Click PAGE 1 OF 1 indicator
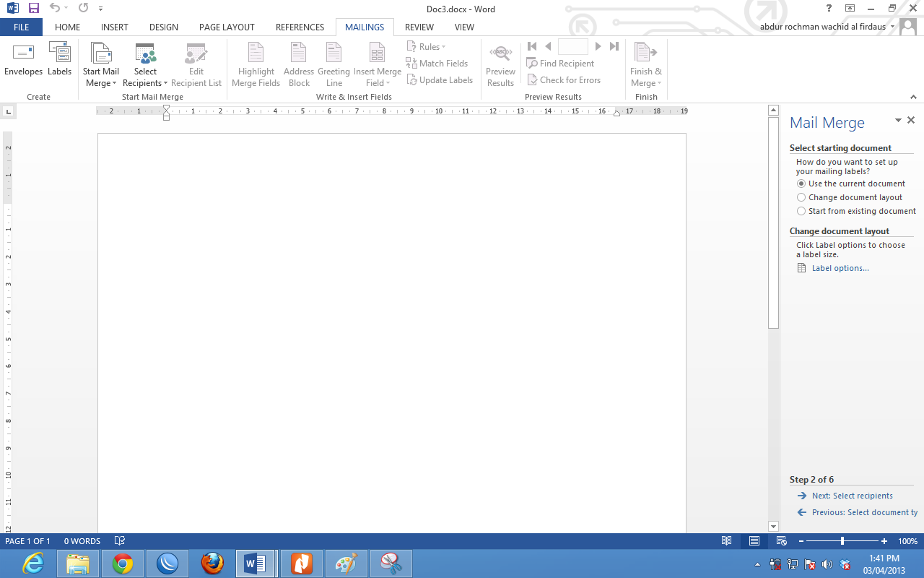The width and height of the screenshot is (924, 578). 27,541
